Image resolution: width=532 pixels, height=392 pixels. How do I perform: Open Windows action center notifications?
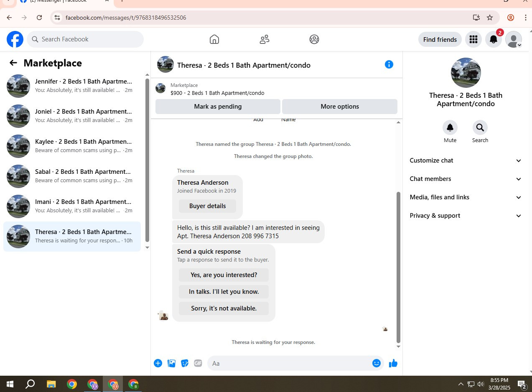[x=522, y=384]
